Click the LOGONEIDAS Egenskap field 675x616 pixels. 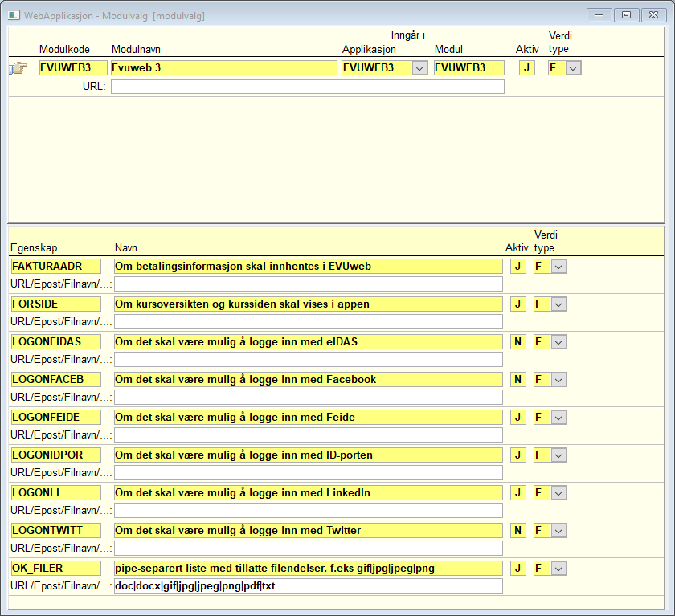click(56, 342)
